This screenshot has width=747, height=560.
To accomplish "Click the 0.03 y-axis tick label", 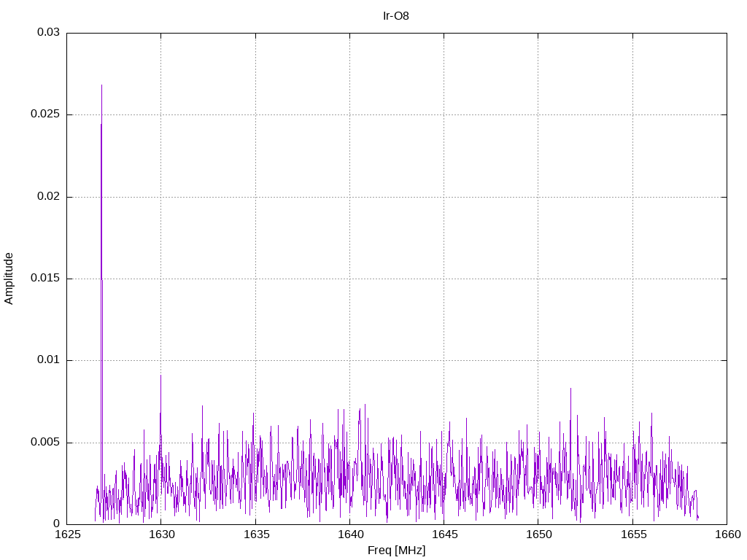I will point(49,32).
